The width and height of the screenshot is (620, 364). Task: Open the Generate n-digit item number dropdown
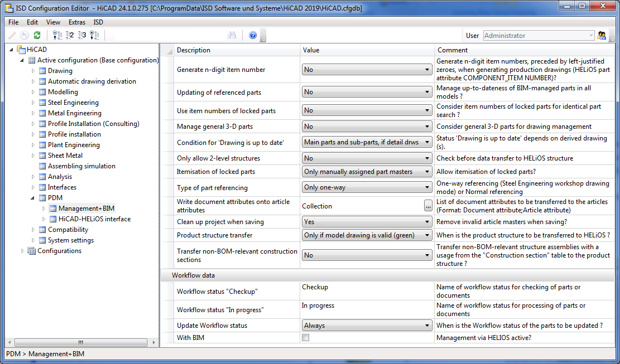[367, 70]
